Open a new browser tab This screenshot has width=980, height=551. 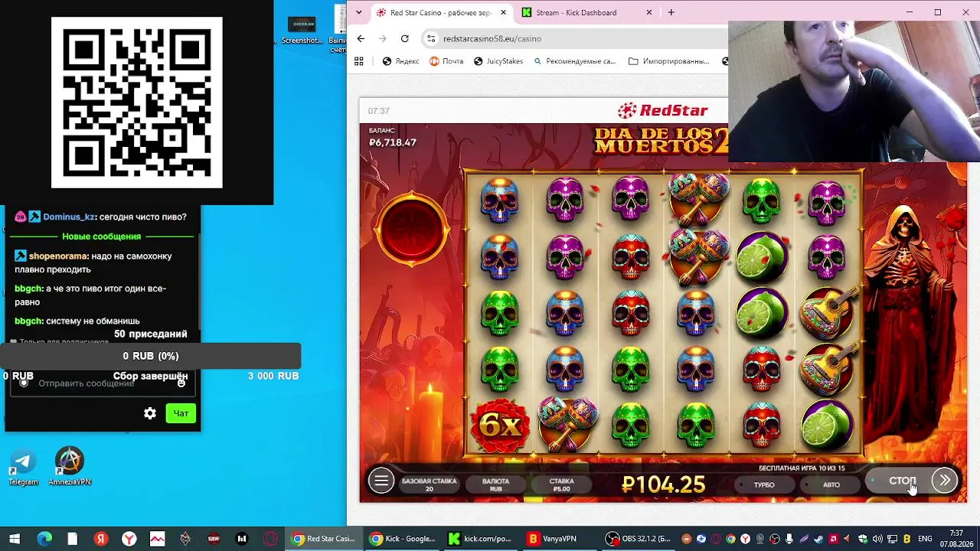[x=671, y=12]
